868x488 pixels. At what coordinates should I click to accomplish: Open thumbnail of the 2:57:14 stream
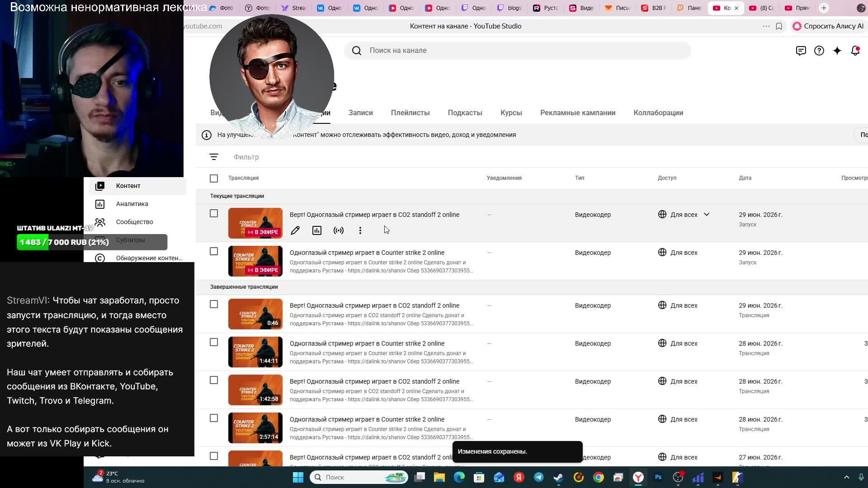pos(255,428)
